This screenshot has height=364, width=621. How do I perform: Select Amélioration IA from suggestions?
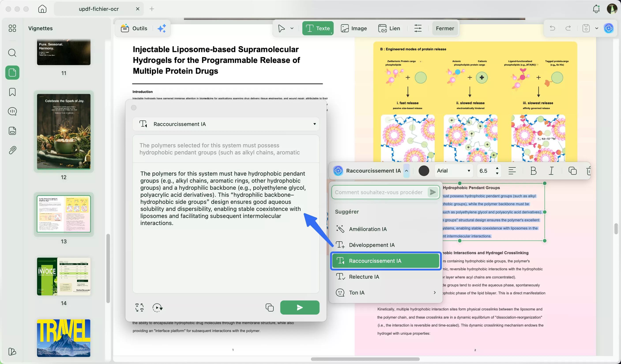point(368,229)
